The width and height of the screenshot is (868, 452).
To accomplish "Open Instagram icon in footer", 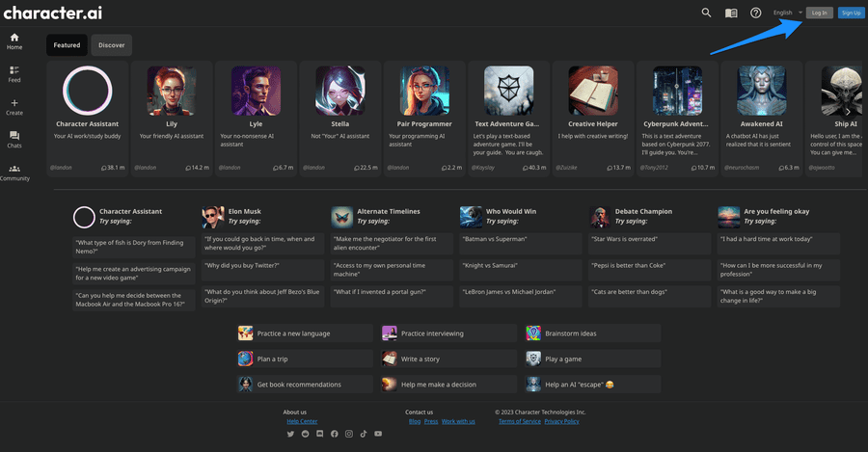I will pyautogui.click(x=349, y=434).
